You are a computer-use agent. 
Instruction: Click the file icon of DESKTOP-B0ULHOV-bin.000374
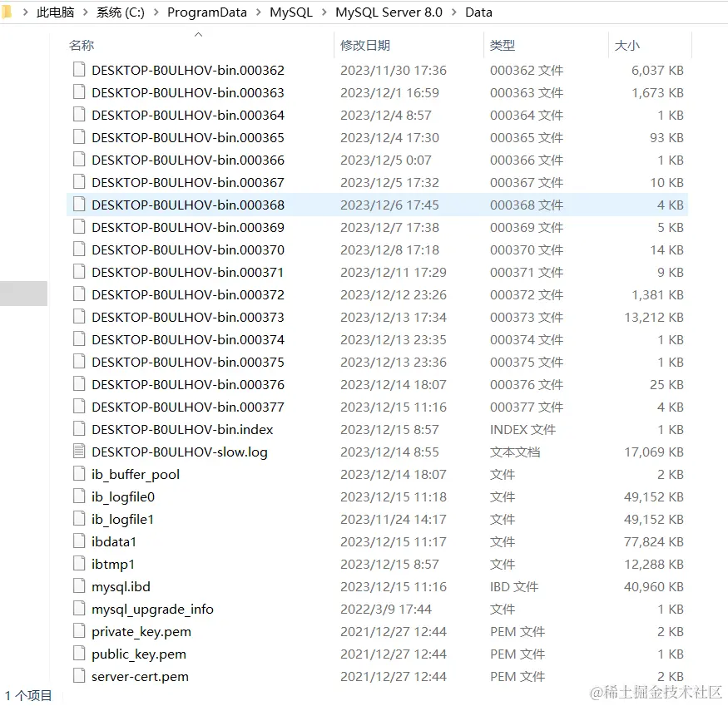[x=79, y=339]
